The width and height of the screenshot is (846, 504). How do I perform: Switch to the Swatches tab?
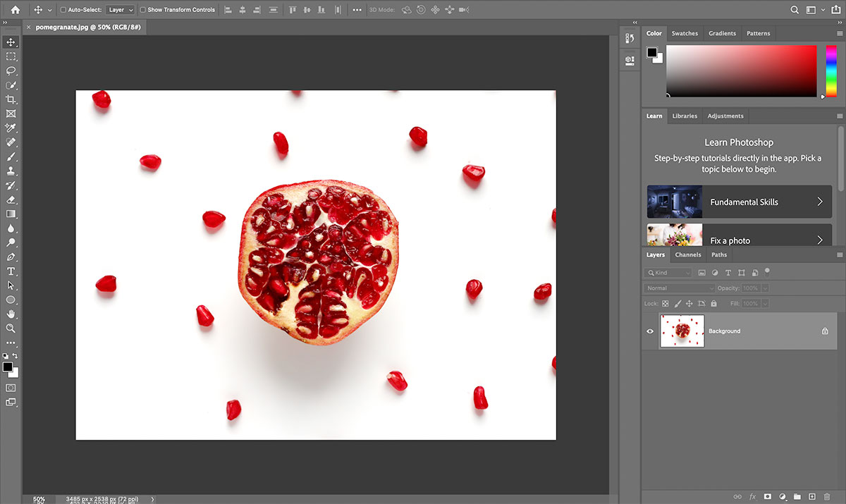pyautogui.click(x=684, y=33)
